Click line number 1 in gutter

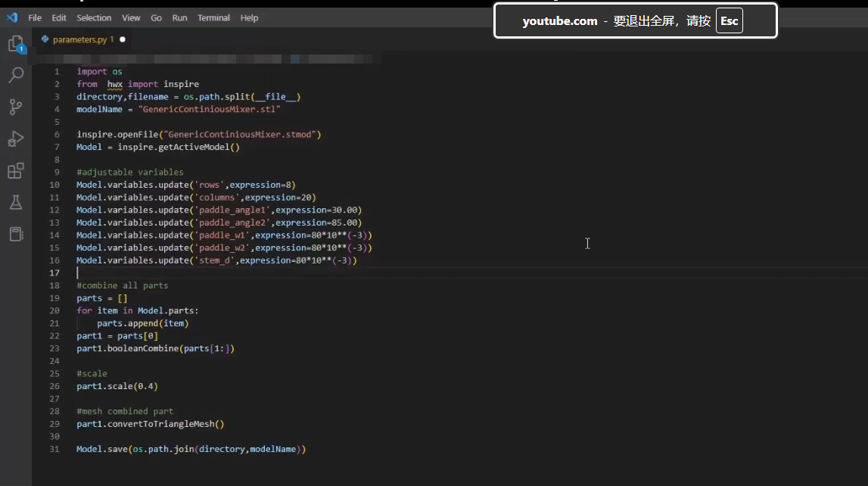tap(57, 71)
